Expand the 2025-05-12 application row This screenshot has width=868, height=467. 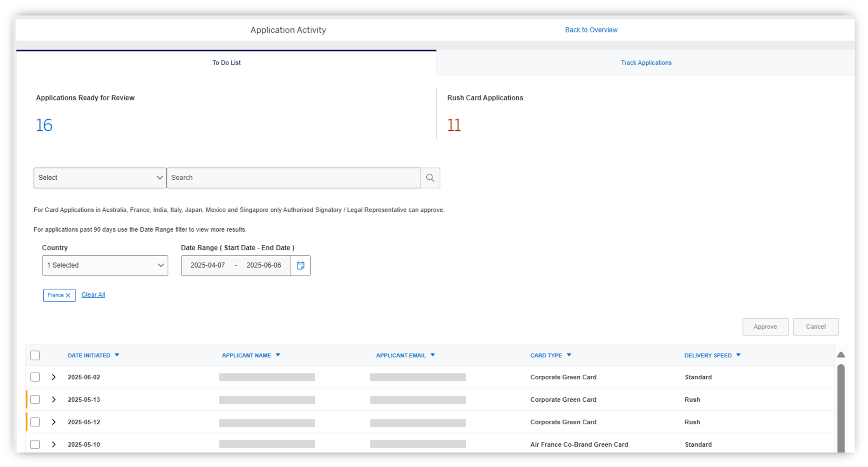click(x=54, y=422)
